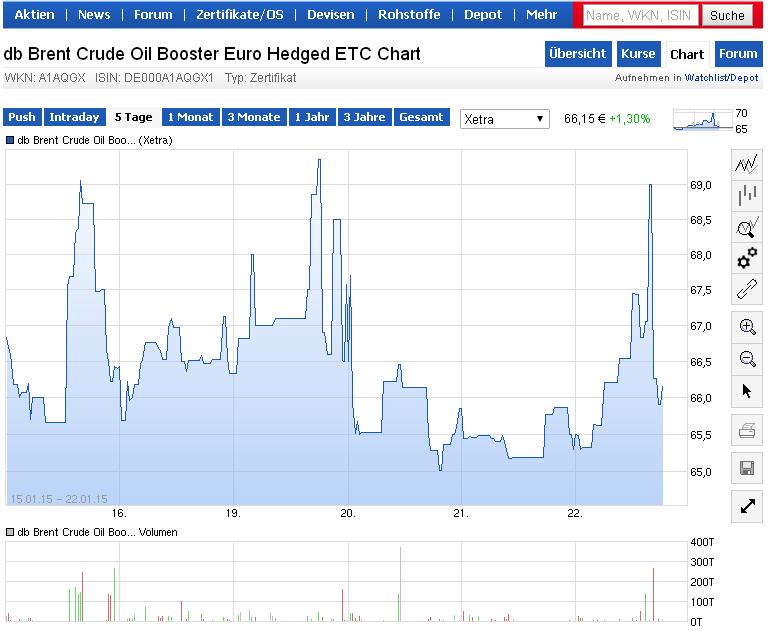Image resolution: width=770 pixels, height=631 pixels.
Task: Open the Xetra exchange dropdown
Action: pos(505,119)
